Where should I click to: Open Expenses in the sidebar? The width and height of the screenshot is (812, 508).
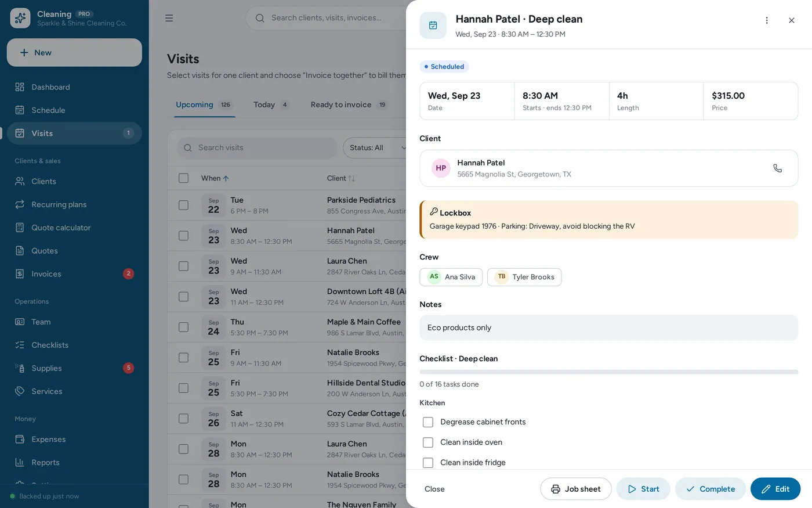(74, 439)
